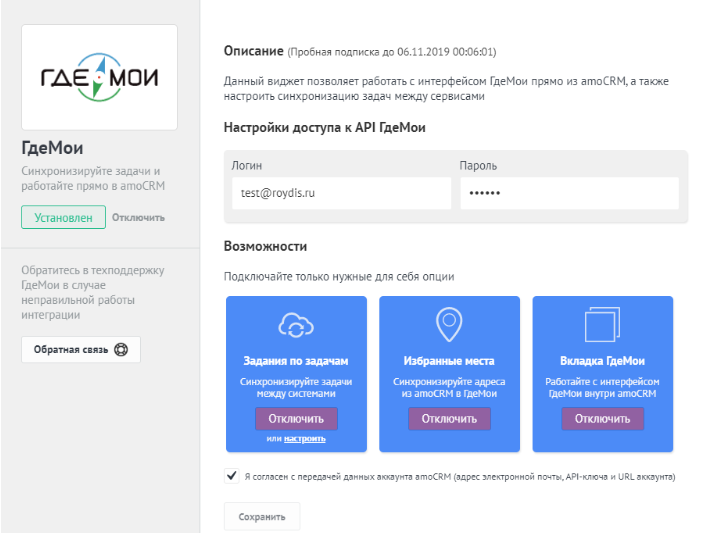Click the widget description paragraph under Описание
Viewport: 711px width, 533px height.
(x=446, y=88)
